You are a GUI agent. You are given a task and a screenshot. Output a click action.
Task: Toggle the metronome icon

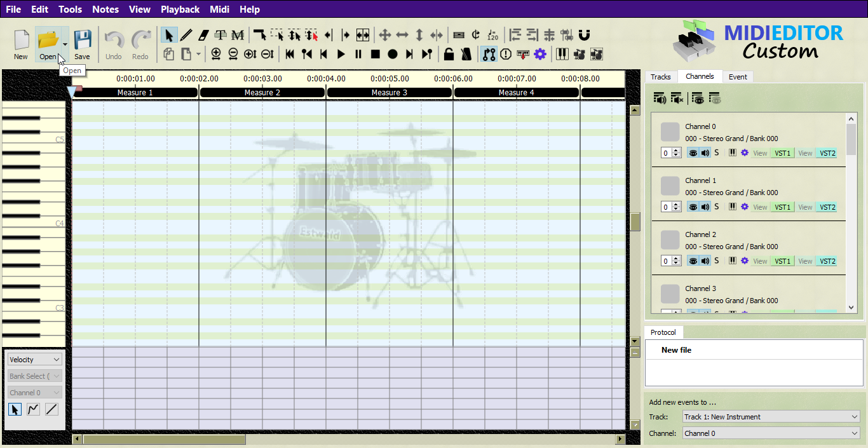[466, 54]
